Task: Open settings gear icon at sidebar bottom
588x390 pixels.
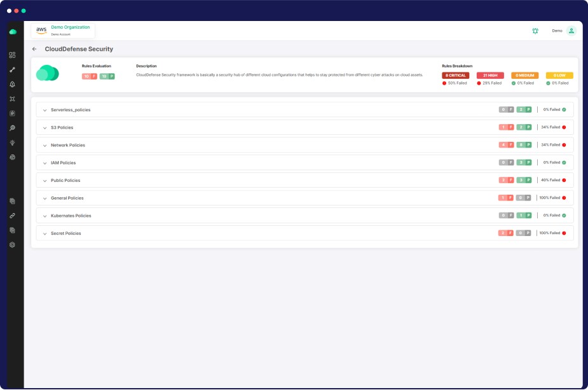Action: tap(12, 245)
